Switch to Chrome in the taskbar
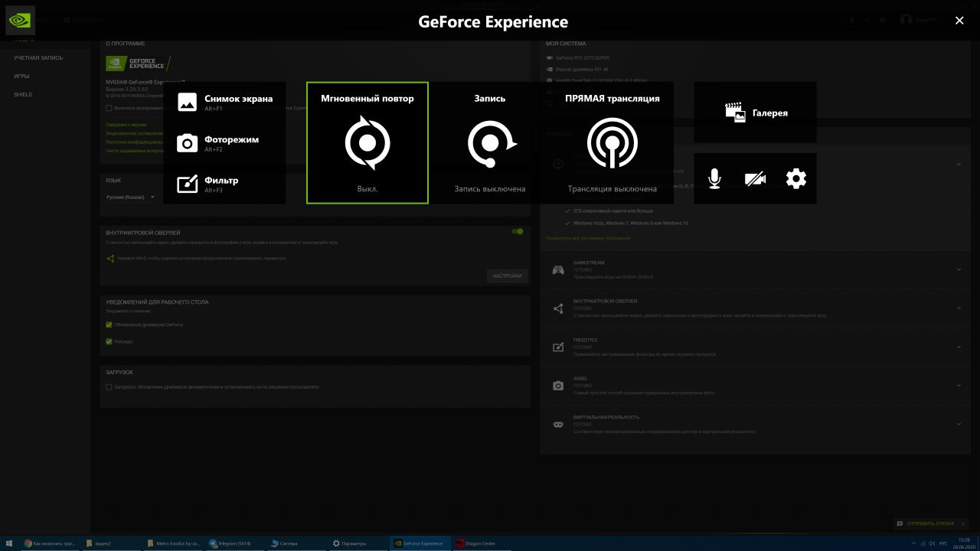Screen dimensions: 980x551 point(50,543)
